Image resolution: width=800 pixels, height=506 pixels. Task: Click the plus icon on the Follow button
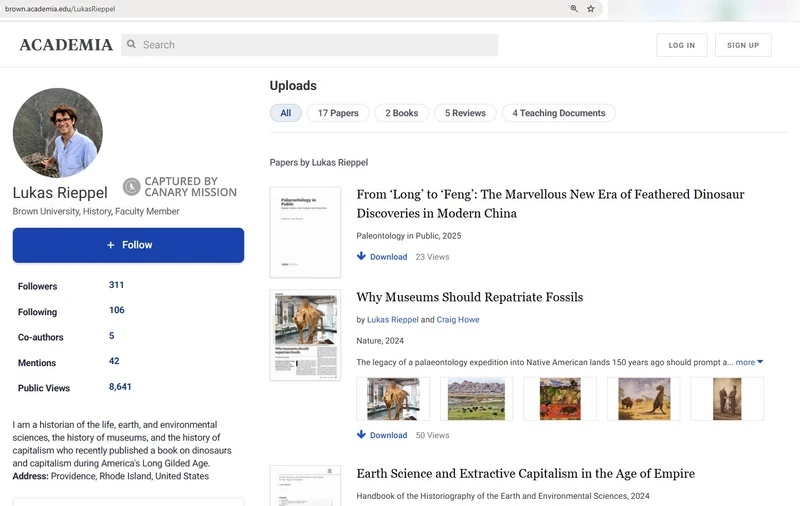point(111,245)
